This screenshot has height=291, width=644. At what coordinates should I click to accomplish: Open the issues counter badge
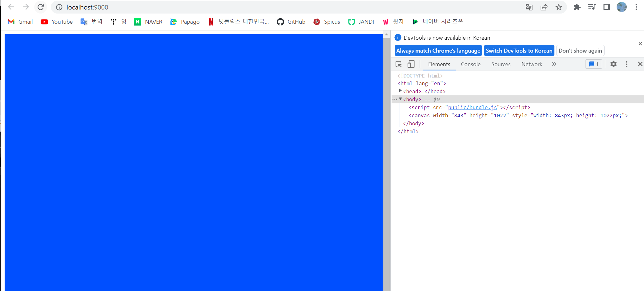point(594,64)
